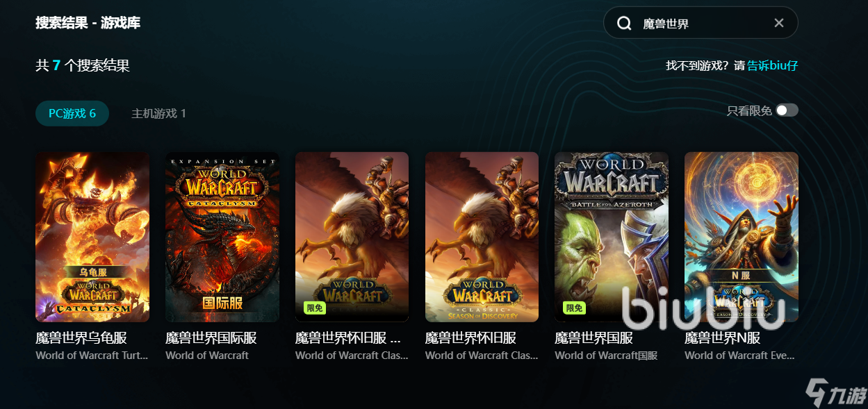Toggle the 只看限免 switch
Viewport: 868px width, 409px height.
(x=787, y=110)
